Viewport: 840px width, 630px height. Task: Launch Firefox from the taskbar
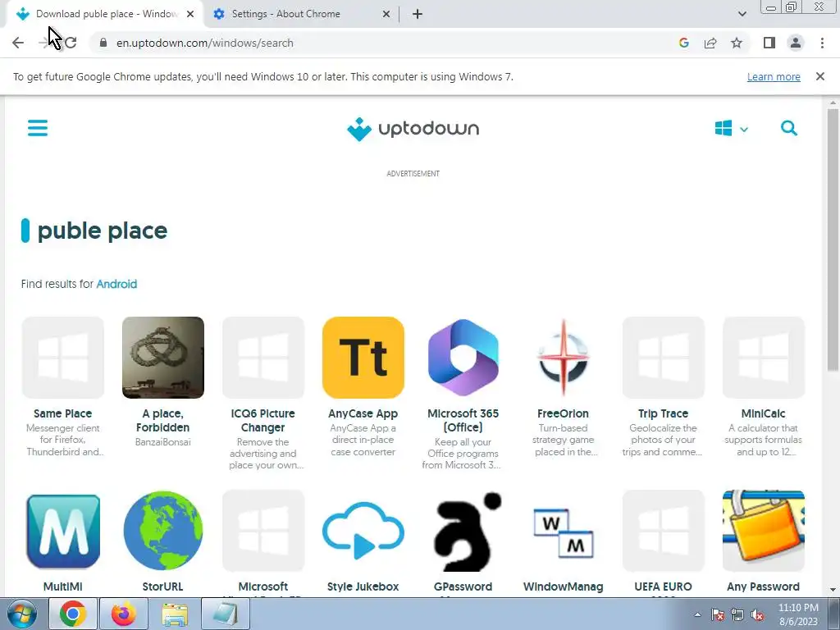pyautogui.click(x=124, y=614)
